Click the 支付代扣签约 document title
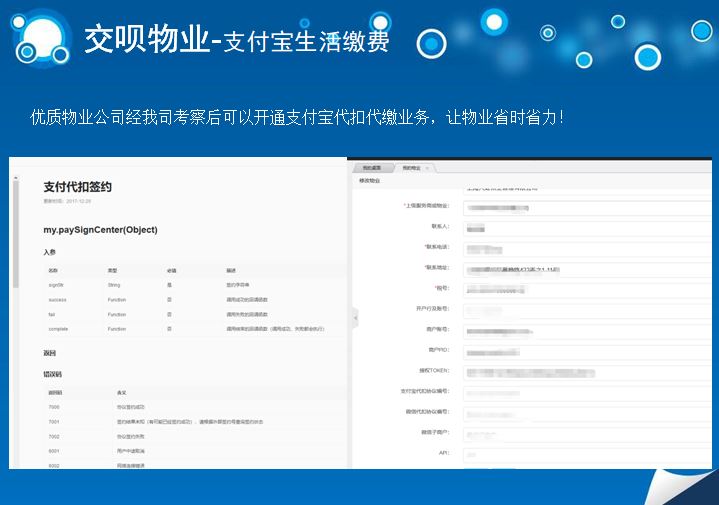This screenshot has height=505, width=719. [x=77, y=187]
